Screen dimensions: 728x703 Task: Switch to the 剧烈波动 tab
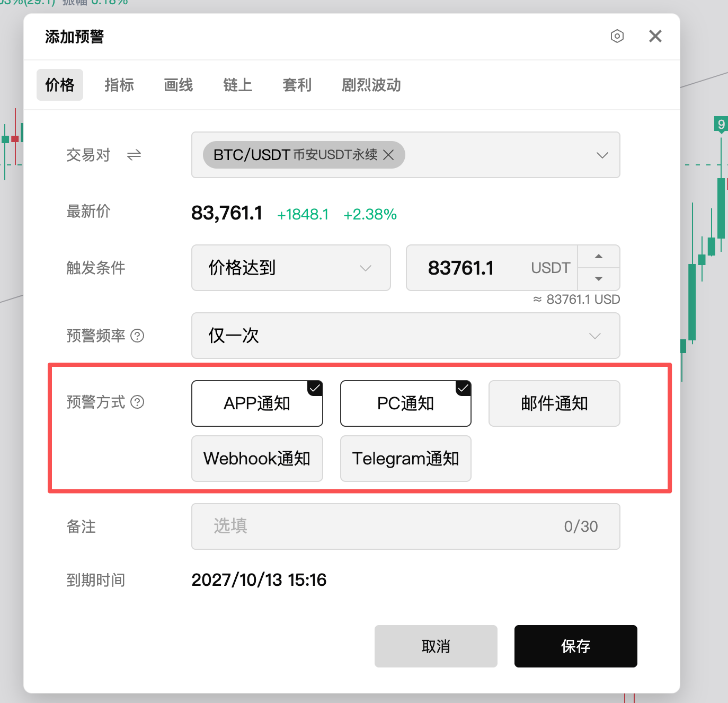[371, 85]
